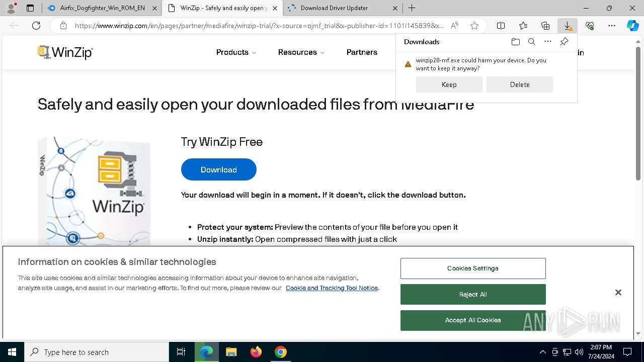Pin the Downloads panel

[x=564, y=42]
